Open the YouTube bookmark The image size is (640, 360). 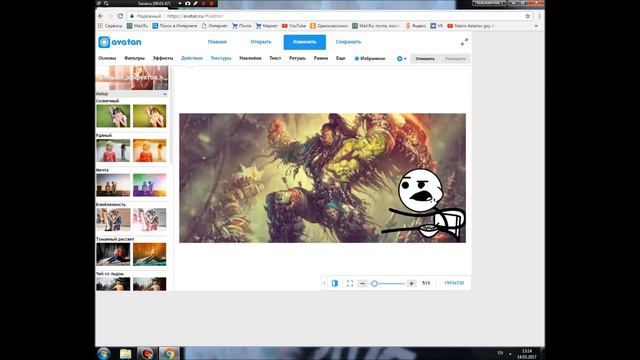coord(294,26)
